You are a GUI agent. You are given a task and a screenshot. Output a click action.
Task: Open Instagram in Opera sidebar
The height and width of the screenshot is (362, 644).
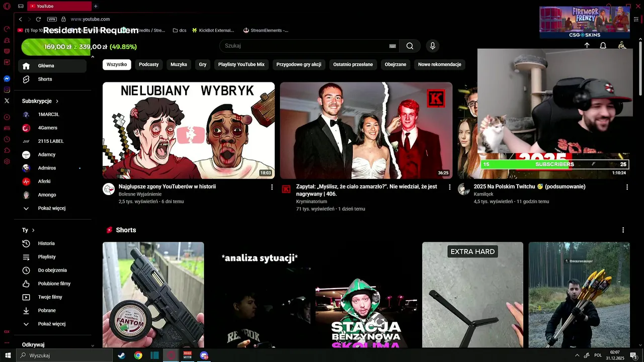pyautogui.click(x=7, y=90)
